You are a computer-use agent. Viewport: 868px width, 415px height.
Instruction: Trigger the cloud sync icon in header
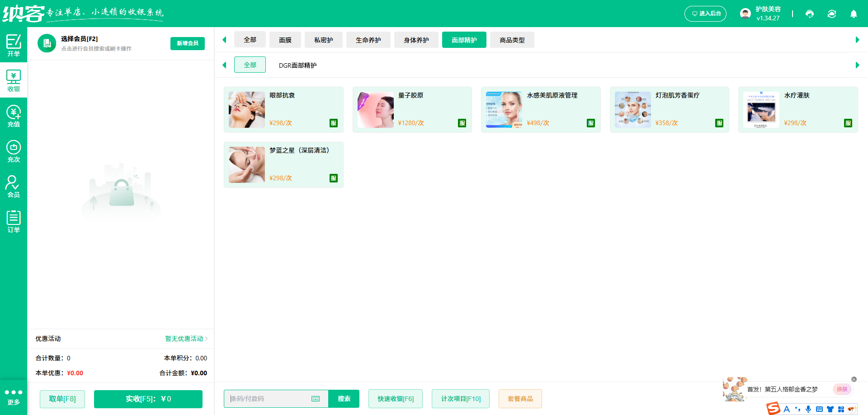pos(832,14)
